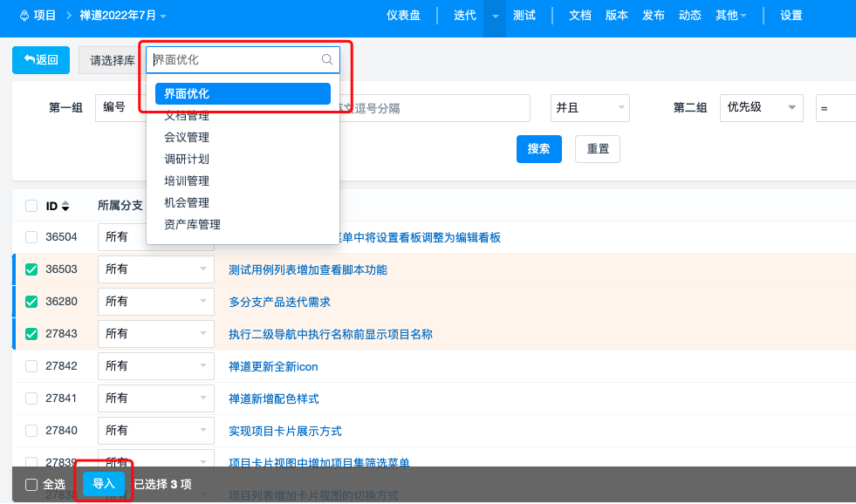
Task: Open the 仪表盘 tab
Action: (x=403, y=16)
